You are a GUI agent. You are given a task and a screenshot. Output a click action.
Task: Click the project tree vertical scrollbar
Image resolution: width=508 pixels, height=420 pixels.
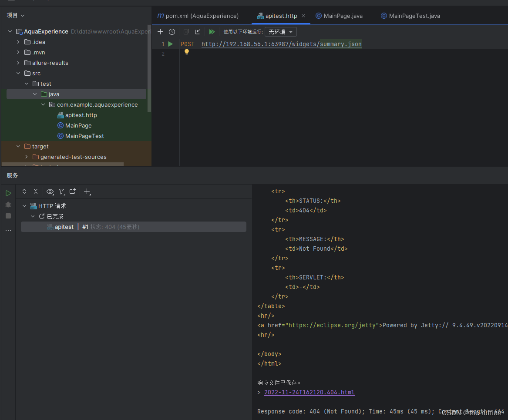(149, 68)
